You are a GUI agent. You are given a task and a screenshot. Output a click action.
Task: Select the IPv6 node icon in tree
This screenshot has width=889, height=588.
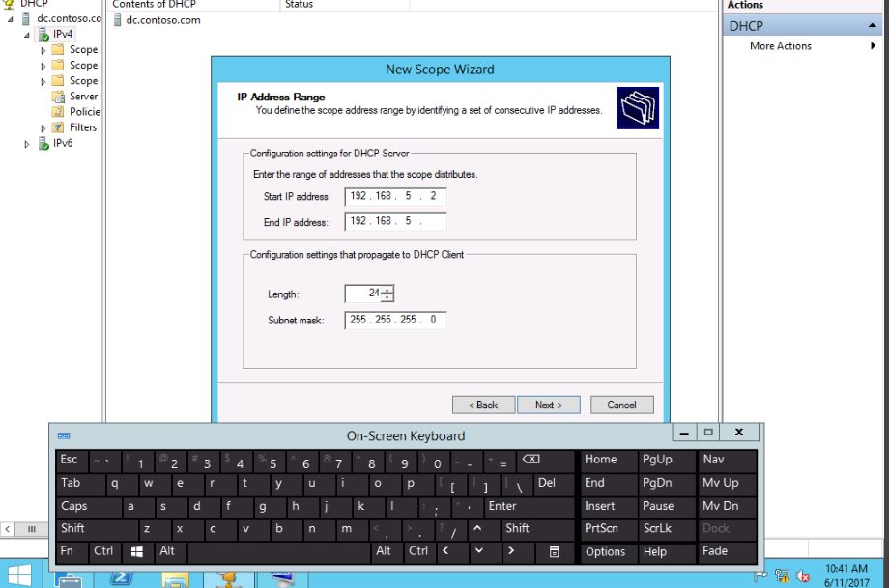(43, 144)
